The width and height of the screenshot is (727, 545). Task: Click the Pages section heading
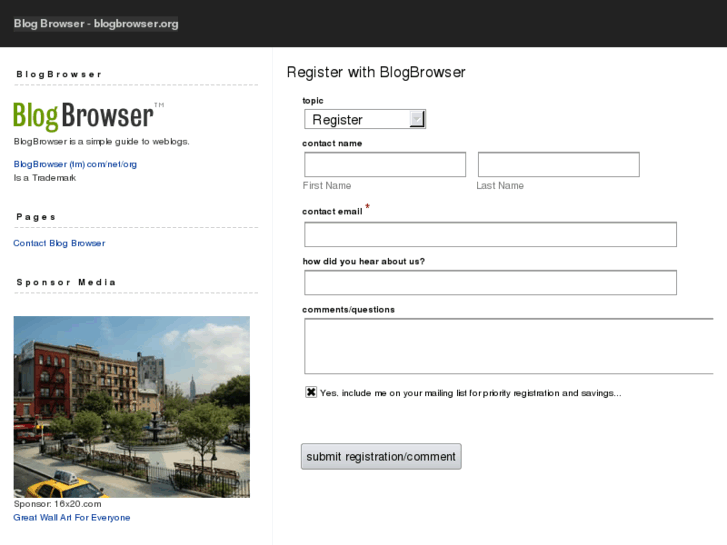coord(36,217)
